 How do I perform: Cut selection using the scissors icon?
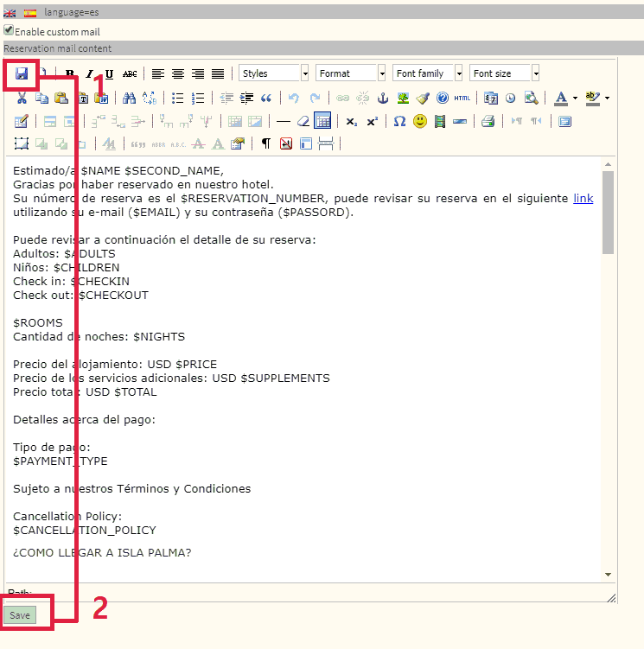coord(22,98)
